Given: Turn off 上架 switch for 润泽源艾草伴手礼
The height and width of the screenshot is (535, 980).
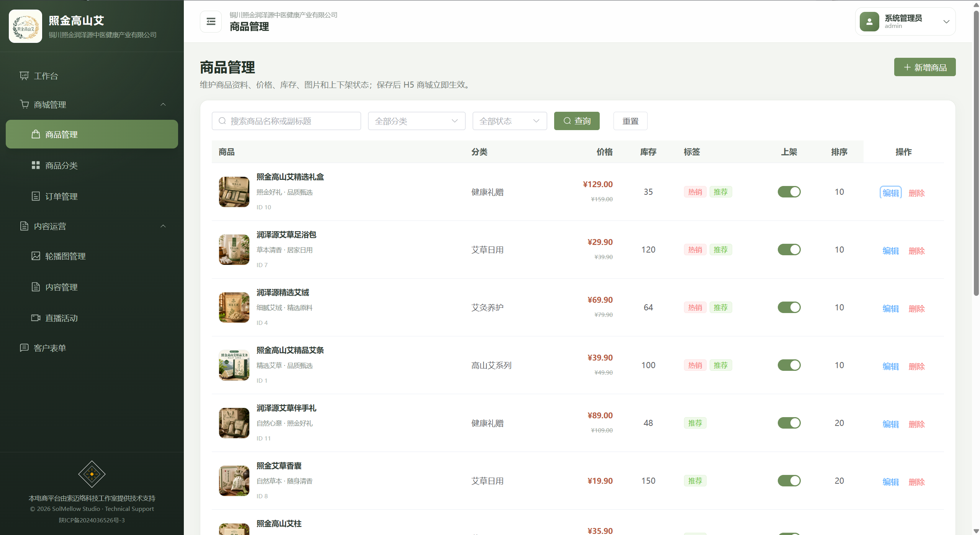Looking at the screenshot, I should click(x=789, y=423).
